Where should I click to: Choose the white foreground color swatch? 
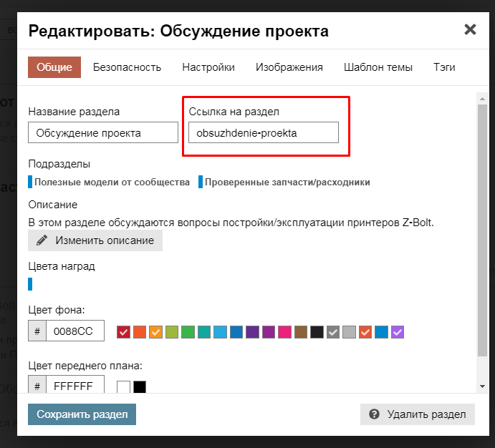point(123,387)
